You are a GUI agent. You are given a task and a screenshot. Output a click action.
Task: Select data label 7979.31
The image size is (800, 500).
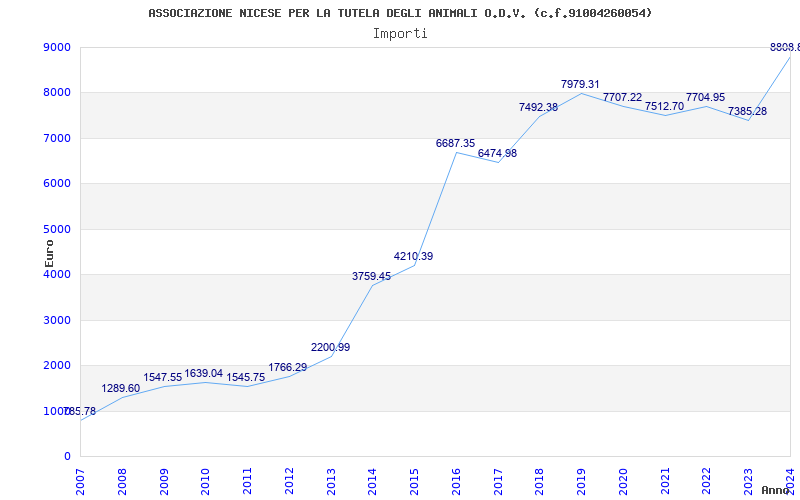[x=580, y=85]
